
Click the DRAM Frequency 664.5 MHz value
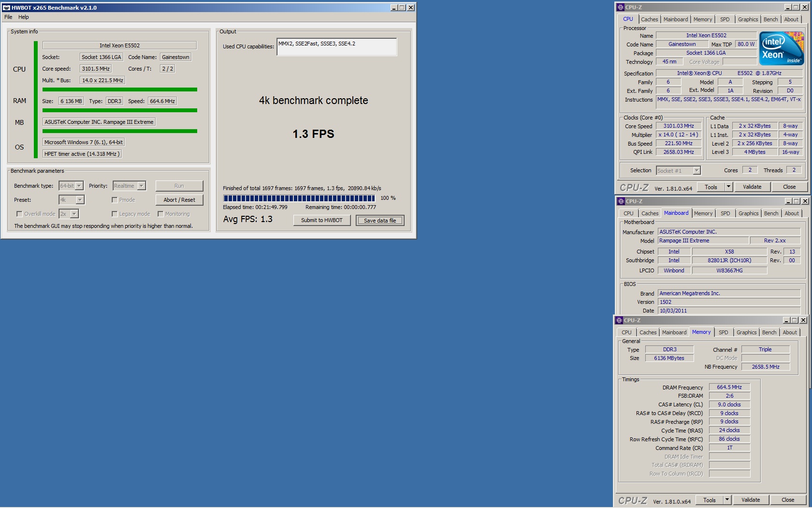pos(729,387)
